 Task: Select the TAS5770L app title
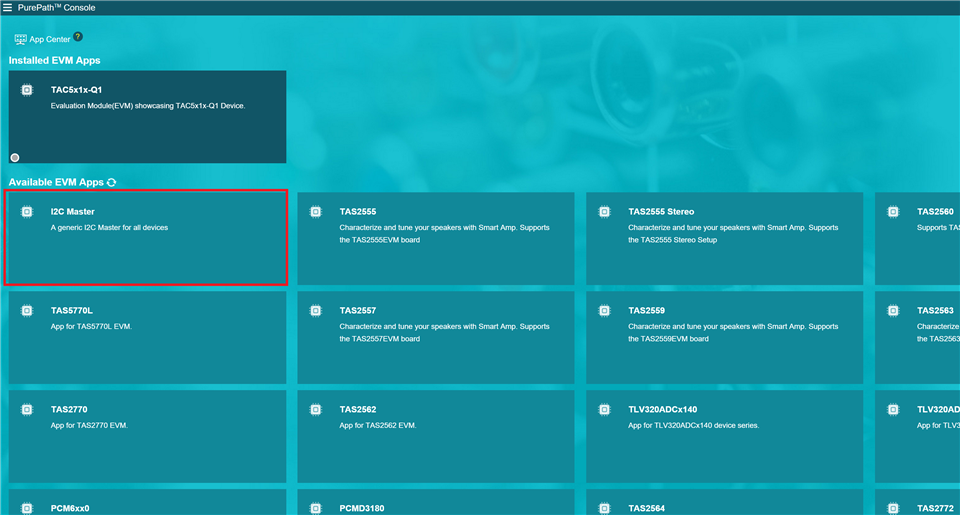(x=72, y=310)
